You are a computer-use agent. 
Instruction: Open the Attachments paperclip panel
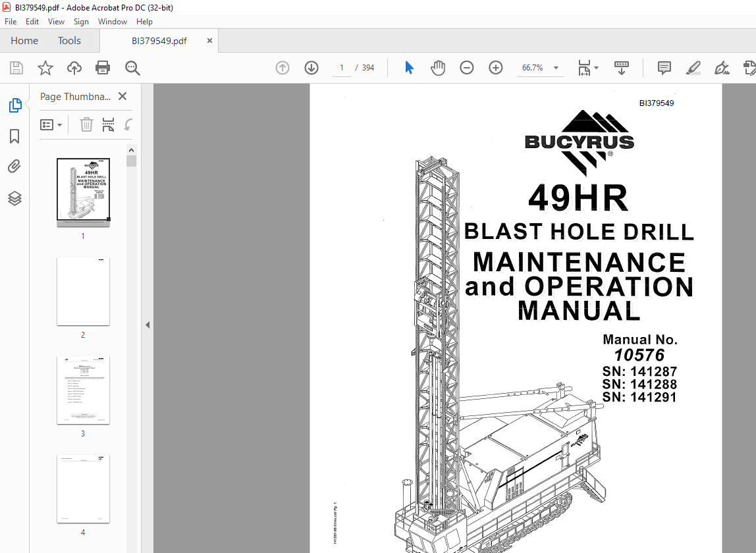coord(14,167)
